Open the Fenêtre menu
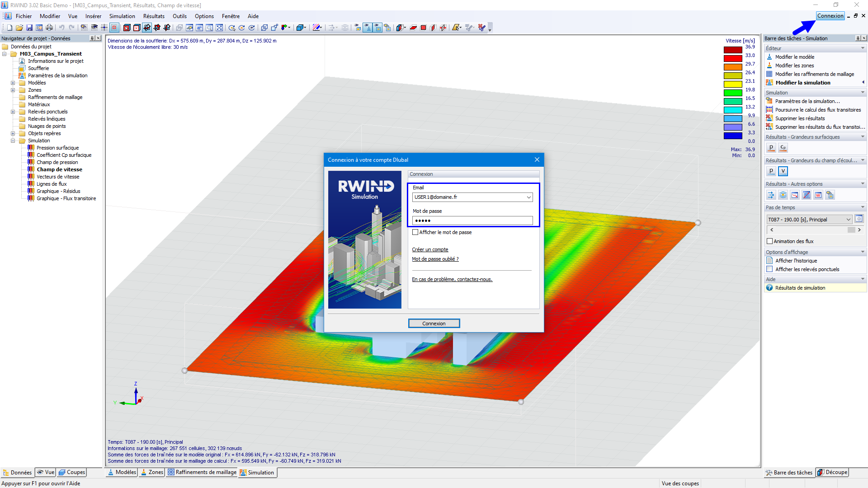The image size is (868, 488). pyautogui.click(x=231, y=16)
